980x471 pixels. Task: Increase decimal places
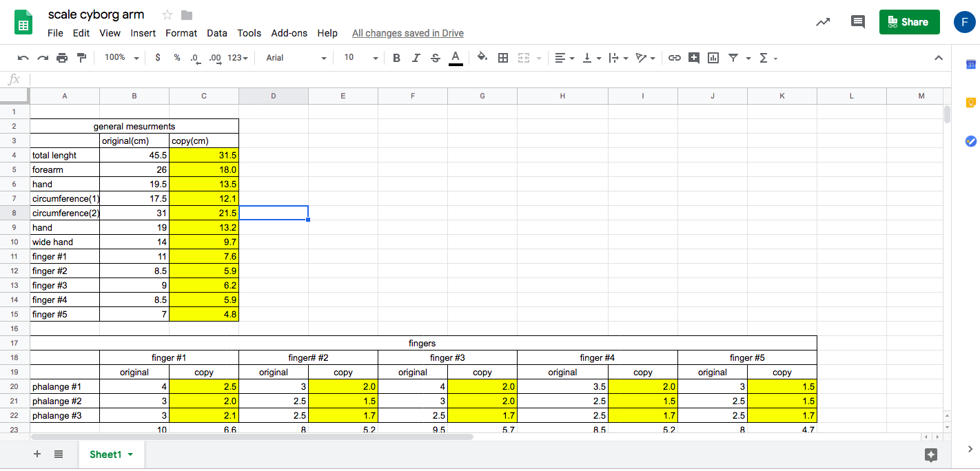coord(215,58)
